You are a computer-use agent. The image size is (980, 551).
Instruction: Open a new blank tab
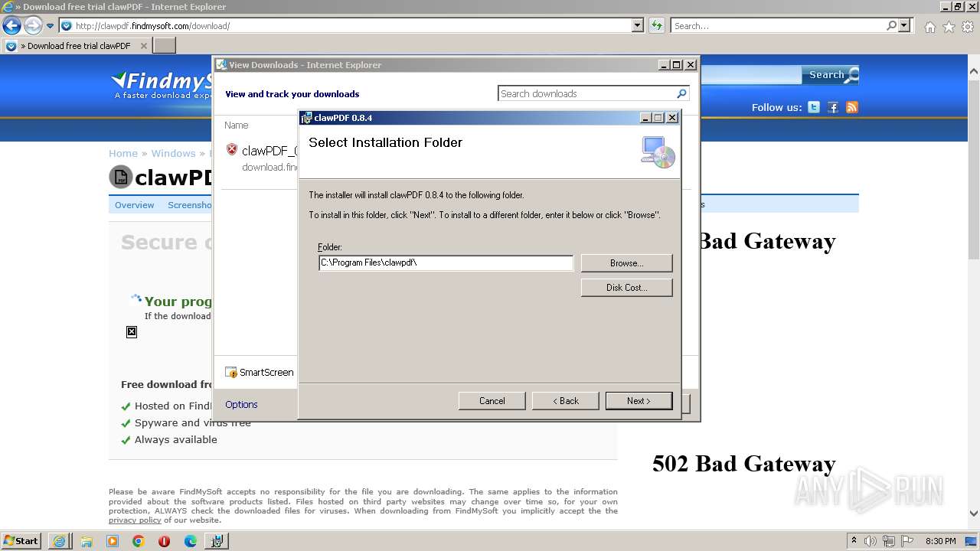click(x=165, y=46)
